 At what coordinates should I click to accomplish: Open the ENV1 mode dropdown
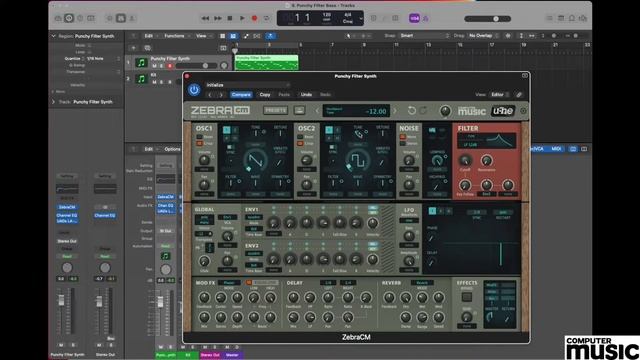[x=253, y=218]
